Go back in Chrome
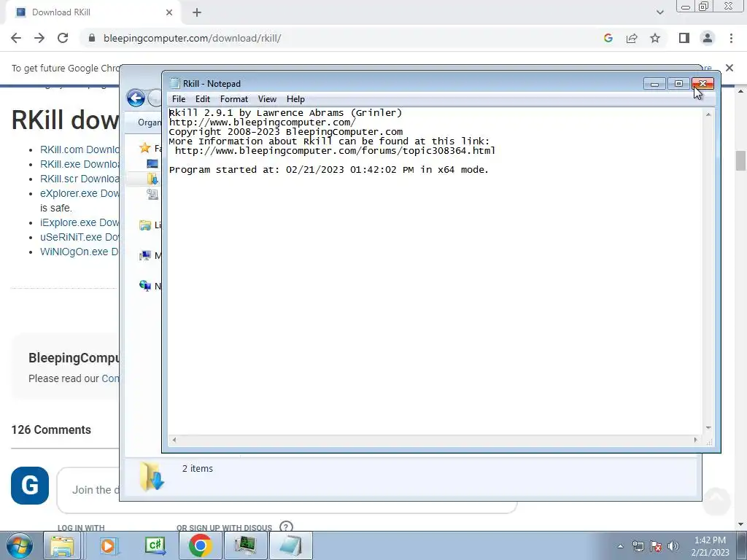The height and width of the screenshot is (560, 747). click(16, 38)
